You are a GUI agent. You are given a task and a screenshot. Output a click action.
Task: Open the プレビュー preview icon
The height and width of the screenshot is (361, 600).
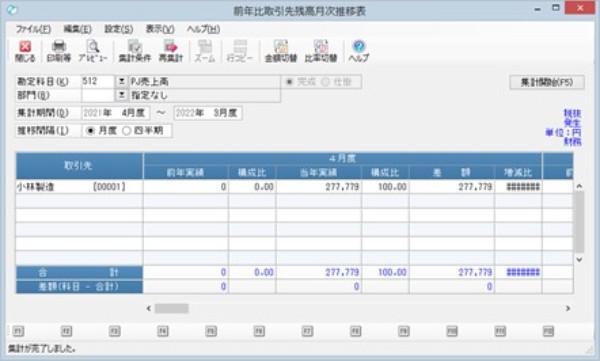93,51
